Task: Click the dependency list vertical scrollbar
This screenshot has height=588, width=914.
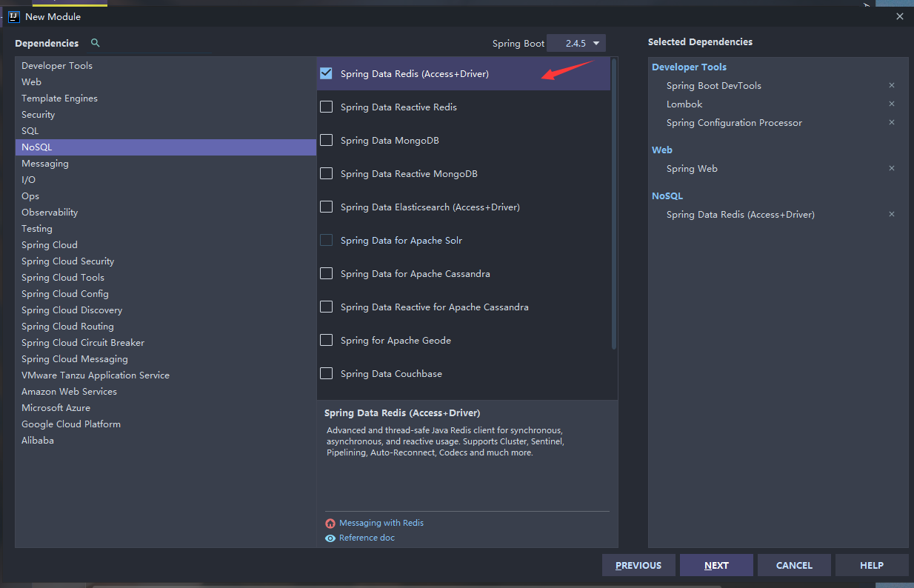Action: [614, 204]
